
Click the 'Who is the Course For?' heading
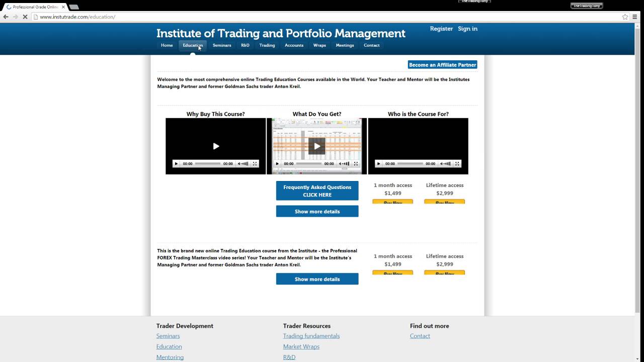418,114
